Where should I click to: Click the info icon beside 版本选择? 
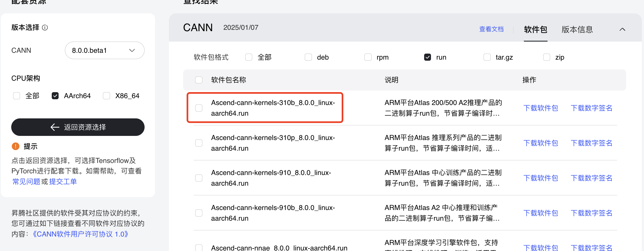[x=45, y=28]
